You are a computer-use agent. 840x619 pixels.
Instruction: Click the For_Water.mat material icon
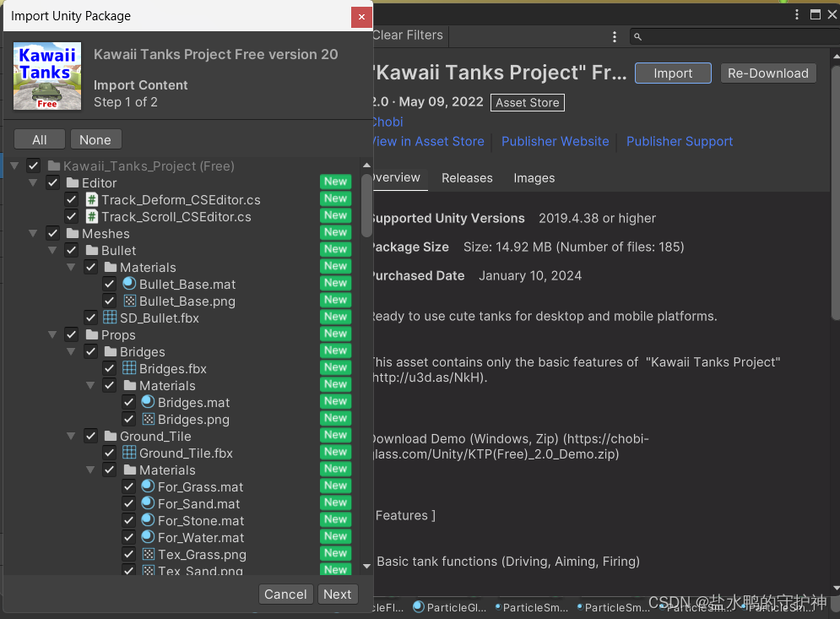pos(148,537)
